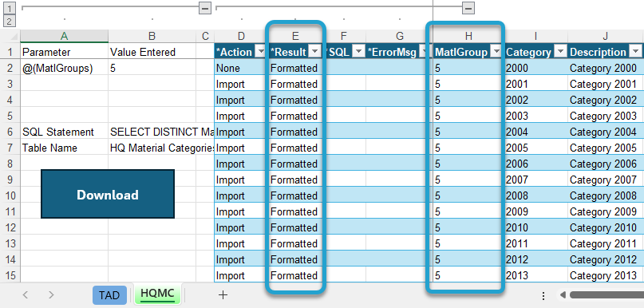Select the 'Category 2010' description cell
Viewport: 644px width, 308px height.
[606, 227]
